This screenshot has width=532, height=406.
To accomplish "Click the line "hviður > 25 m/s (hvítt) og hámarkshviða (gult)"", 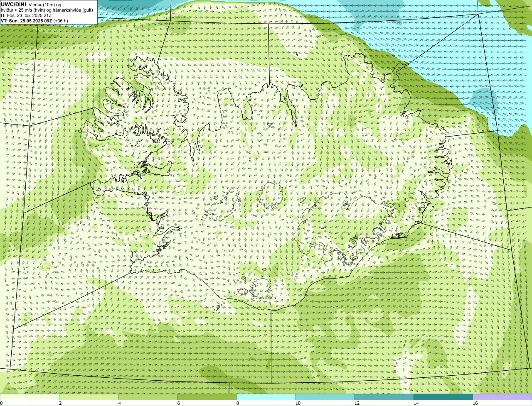I will [47, 10].
